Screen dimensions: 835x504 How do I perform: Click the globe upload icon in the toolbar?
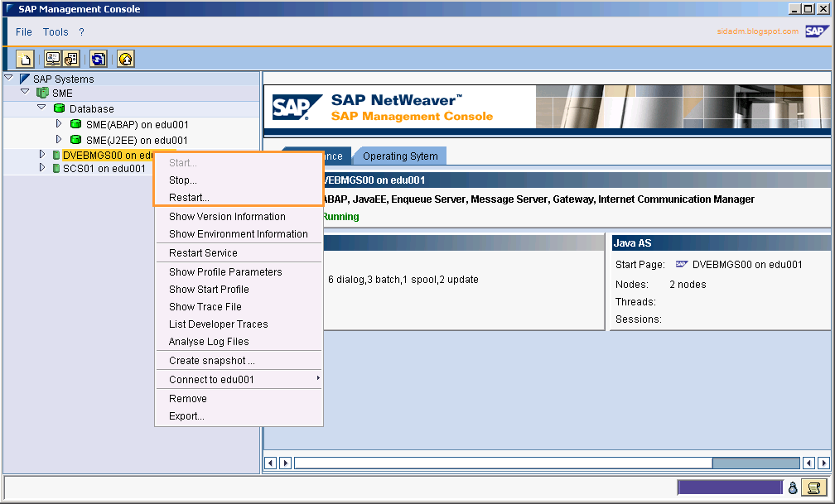(x=125, y=59)
